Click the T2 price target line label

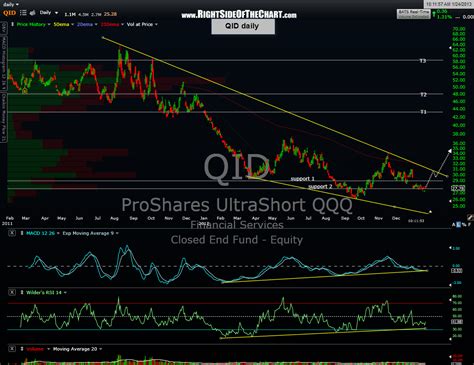pyautogui.click(x=423, y=95)
